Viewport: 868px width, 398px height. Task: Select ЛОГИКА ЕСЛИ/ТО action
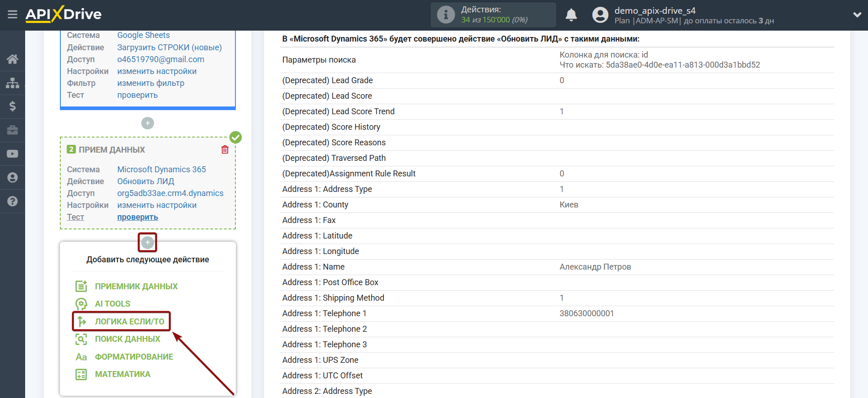pyautogui.click(x=129, y=322)
